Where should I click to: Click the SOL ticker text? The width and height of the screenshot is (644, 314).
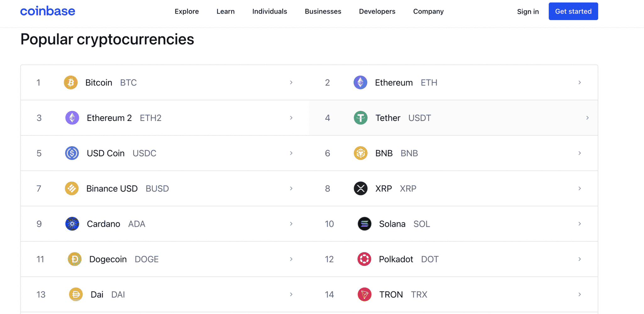[x=421, y=224]
